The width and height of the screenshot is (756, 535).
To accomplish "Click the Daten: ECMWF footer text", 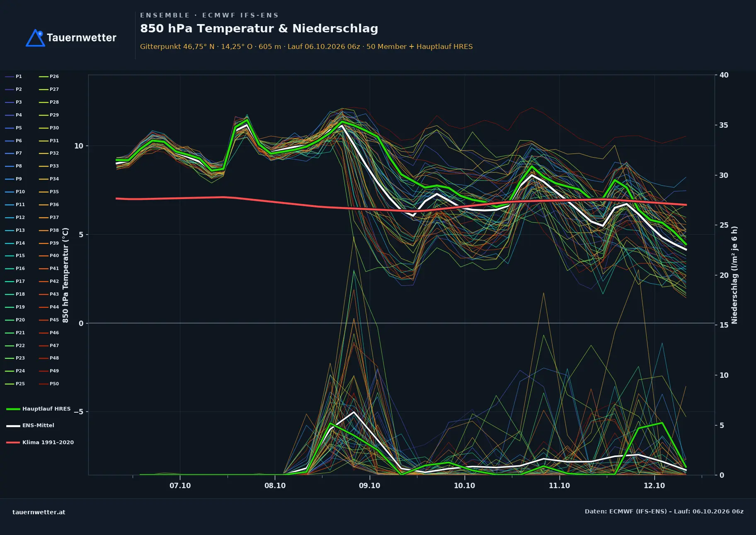I will coord(664,512).
